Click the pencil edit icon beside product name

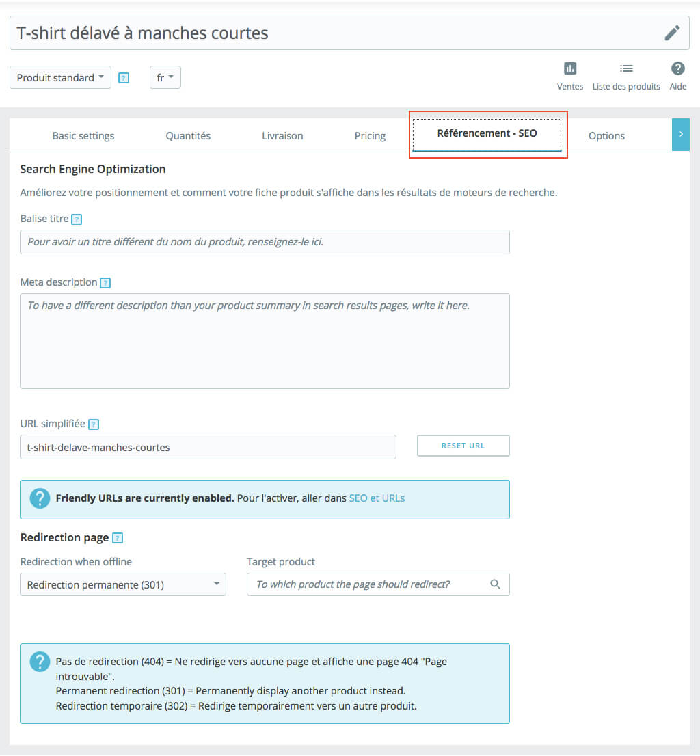pos(672,33)
